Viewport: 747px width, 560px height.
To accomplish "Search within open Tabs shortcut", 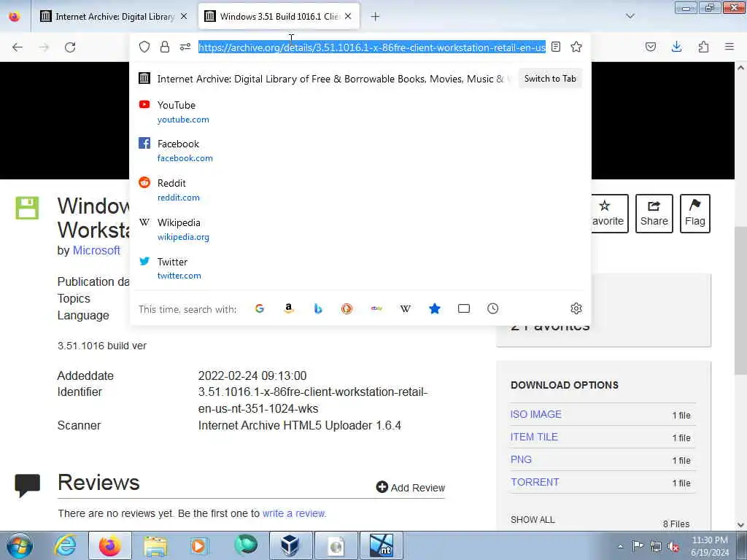I will [x=463, y=308].
